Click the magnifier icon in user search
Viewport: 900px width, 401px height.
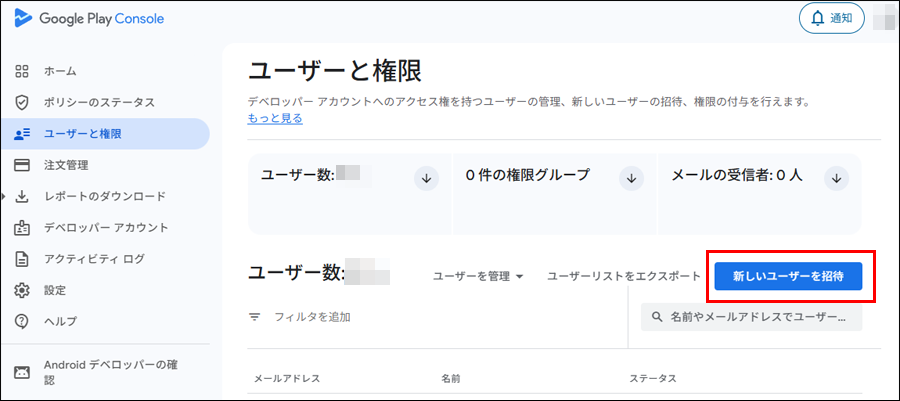coord(658,317)
